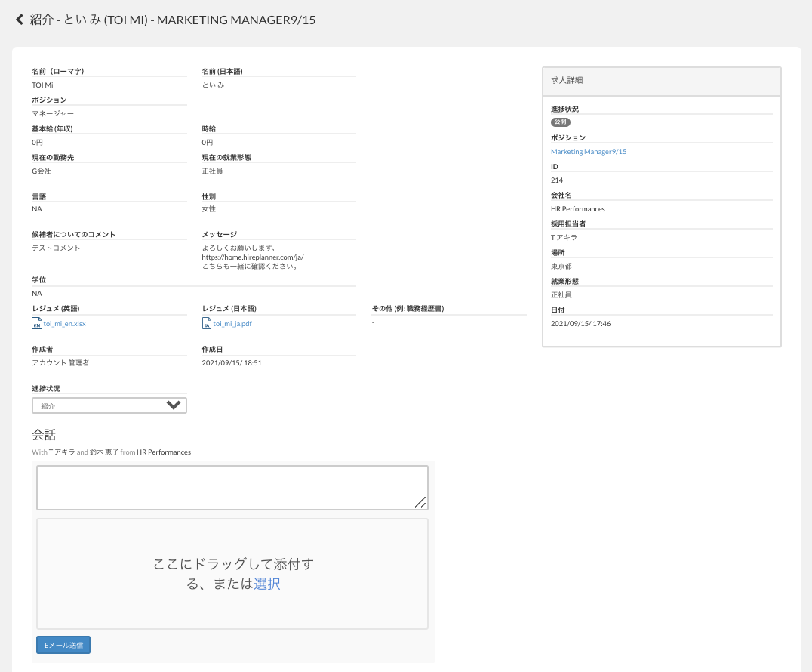
Task: Click the 会話 section heading
Action: click(44, 435)
